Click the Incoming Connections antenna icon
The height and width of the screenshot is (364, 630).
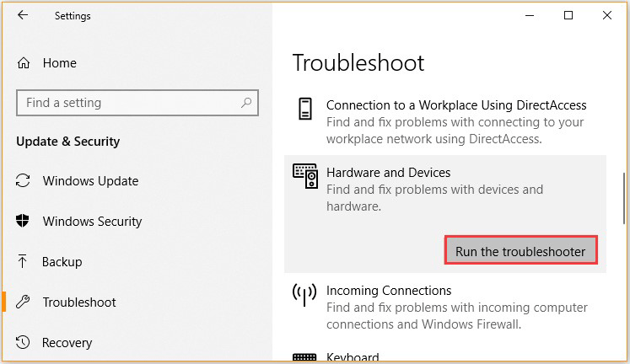click(x=304, y=294)
